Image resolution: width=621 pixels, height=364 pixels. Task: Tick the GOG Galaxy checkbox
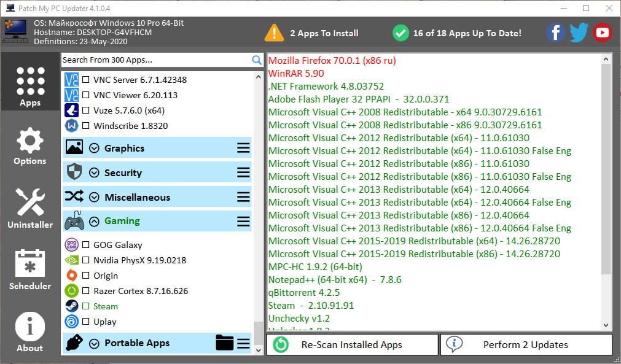[x=85, y=244]
